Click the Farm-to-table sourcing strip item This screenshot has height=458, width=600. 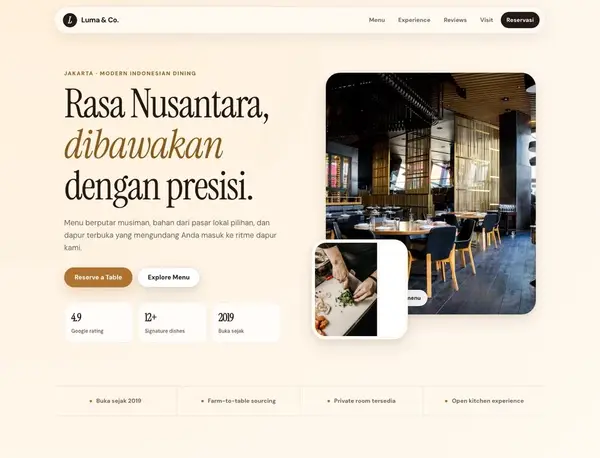[x=238, y=401]
